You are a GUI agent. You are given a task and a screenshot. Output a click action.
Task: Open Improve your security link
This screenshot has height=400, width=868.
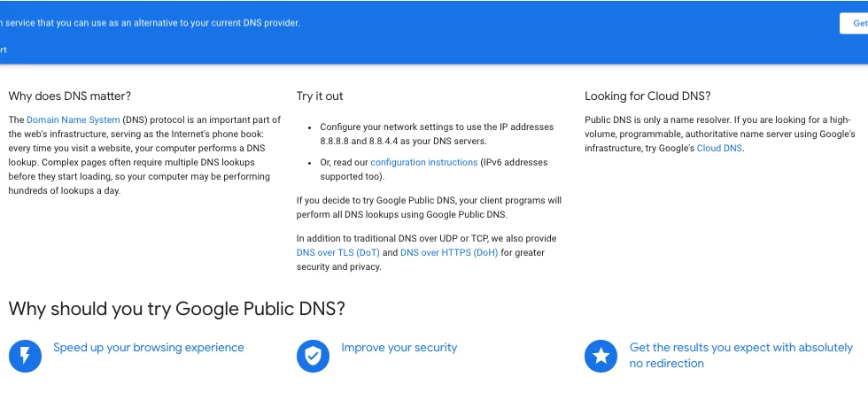(399, 348)
